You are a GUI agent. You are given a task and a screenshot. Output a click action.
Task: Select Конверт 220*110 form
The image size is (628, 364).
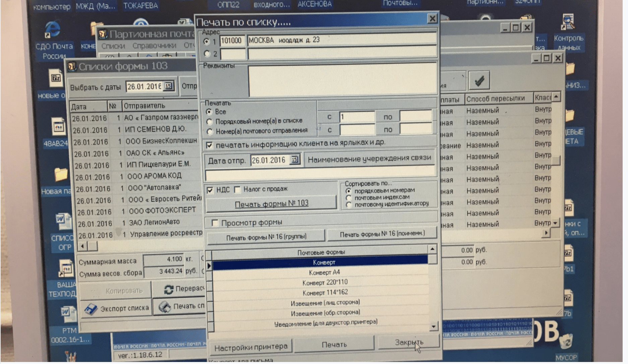click(321, 282)
